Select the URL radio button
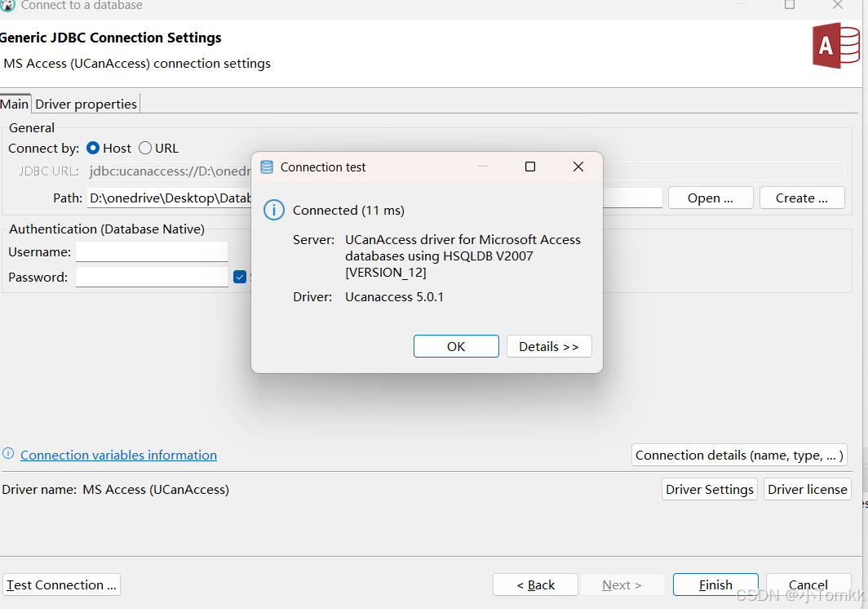 145,148
